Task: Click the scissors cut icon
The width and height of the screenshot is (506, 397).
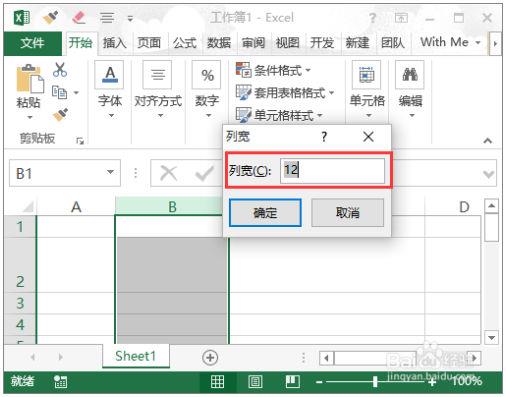Action: [x=60, y=70]
